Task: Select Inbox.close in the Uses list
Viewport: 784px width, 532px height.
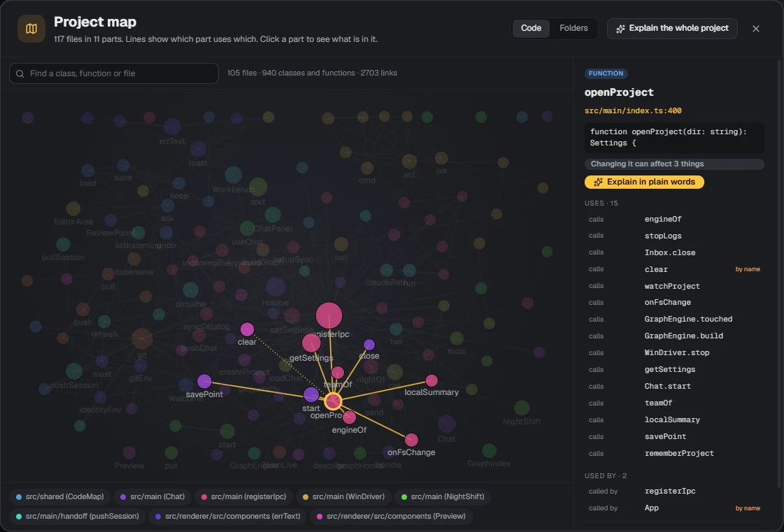Action: click(674, 252)
